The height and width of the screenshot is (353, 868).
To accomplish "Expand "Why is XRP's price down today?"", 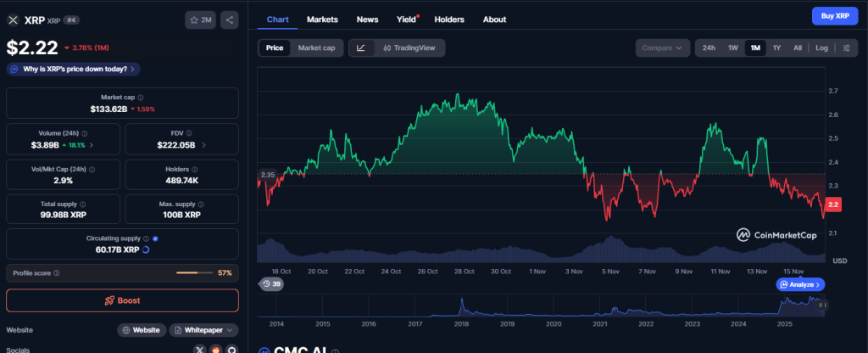I will pos(72,69).
